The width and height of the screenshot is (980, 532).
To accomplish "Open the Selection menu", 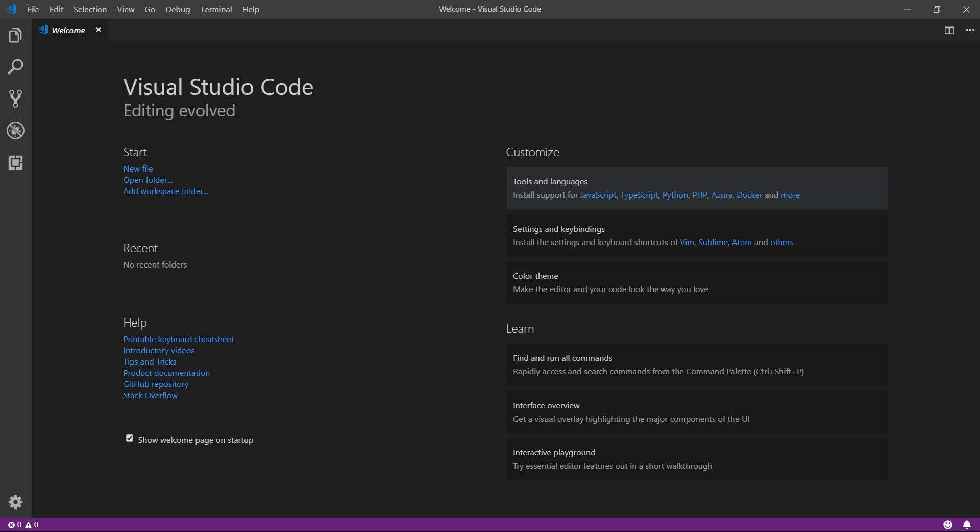I will tap(90, 9).
